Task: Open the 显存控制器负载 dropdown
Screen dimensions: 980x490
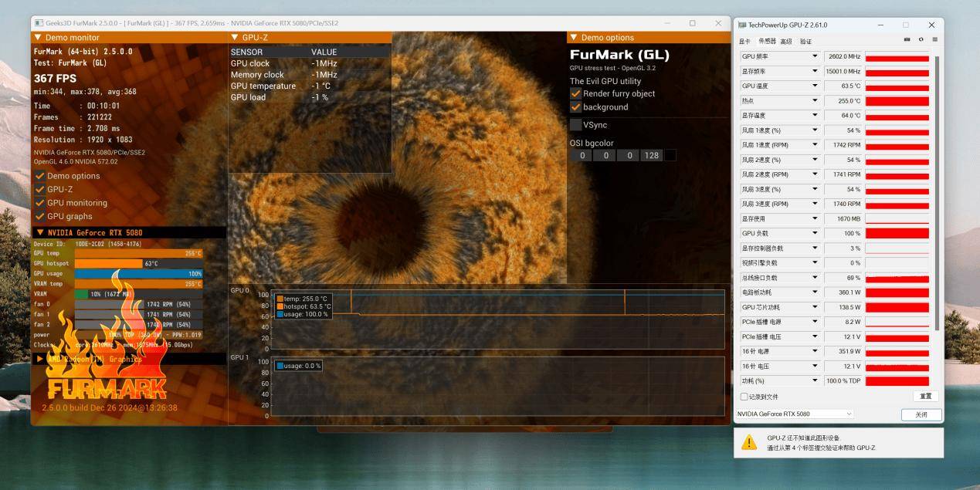Action: [x=815, y=248]
